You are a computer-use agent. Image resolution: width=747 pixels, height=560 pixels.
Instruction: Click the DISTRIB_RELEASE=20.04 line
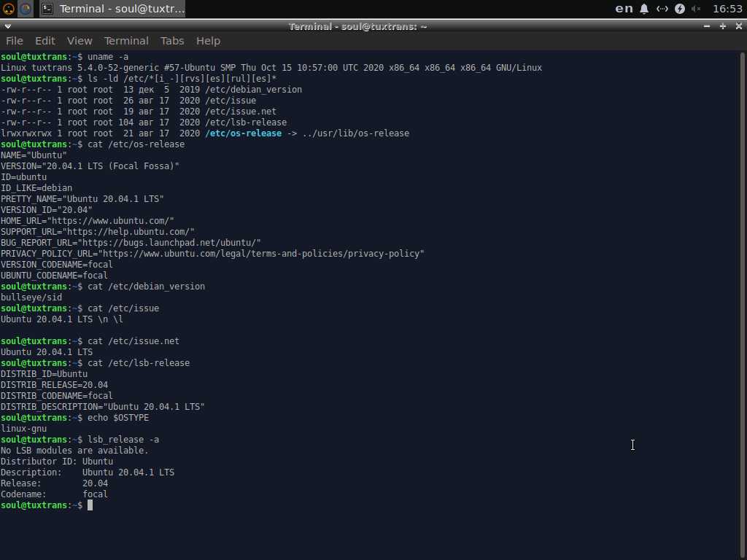[54, 385]
